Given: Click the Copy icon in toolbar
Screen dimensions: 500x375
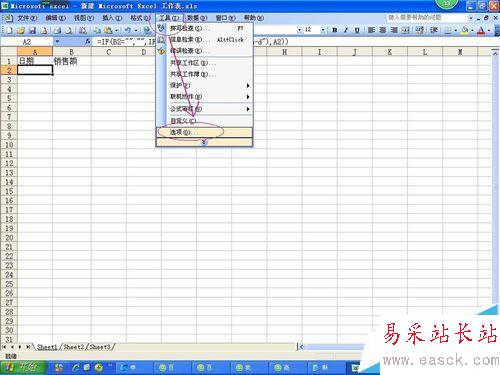Looking at the screenshot, I should click(97, 30).
